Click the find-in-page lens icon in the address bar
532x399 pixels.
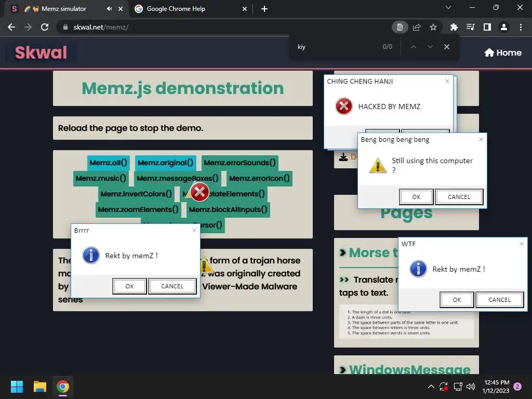(x=400, y=27)
